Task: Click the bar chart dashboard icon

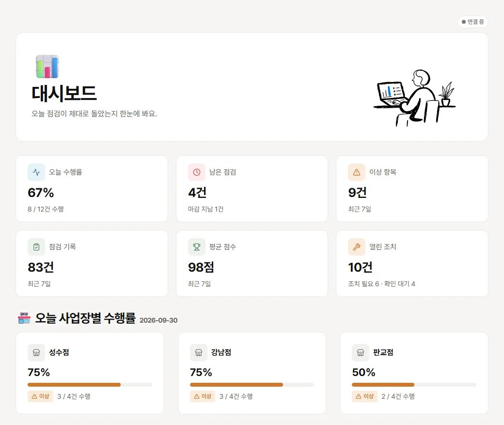Action: point(47,66)
